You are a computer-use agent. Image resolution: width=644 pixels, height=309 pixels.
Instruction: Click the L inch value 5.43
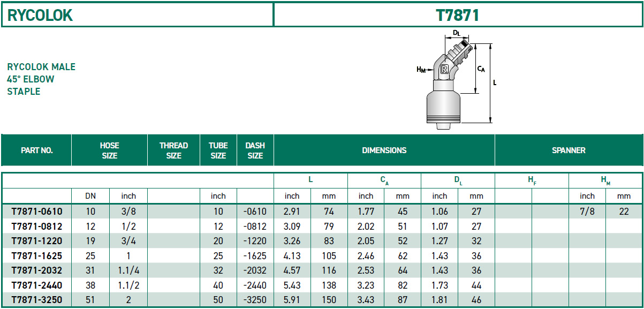(292, 285)
